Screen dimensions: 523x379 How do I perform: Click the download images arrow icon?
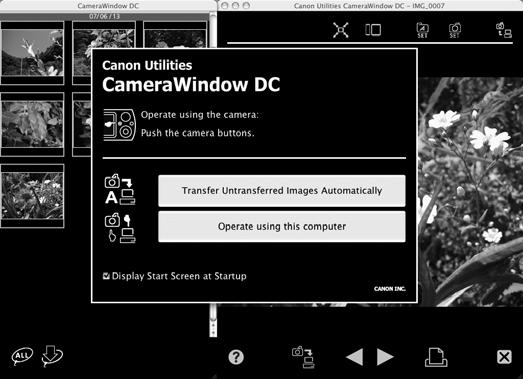(x=52, y=356)
